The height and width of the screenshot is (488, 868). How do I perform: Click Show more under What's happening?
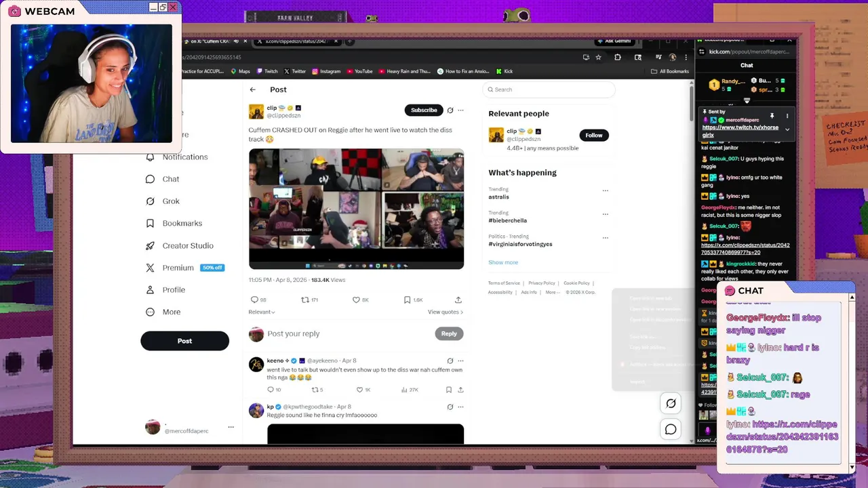503,262
